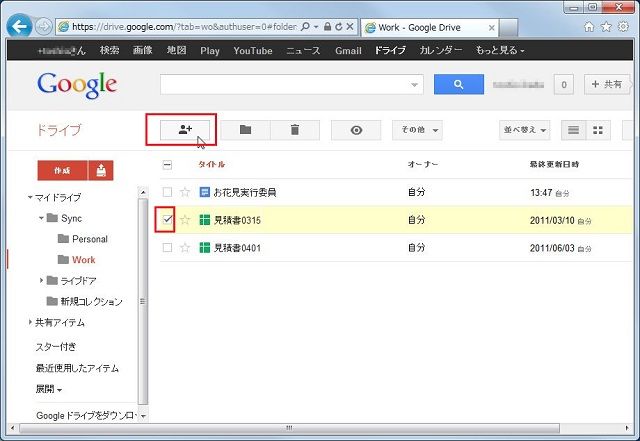Open the 見積書0401 file title
The width and height of the screenshot is (640, 441).
click(237, 248)
